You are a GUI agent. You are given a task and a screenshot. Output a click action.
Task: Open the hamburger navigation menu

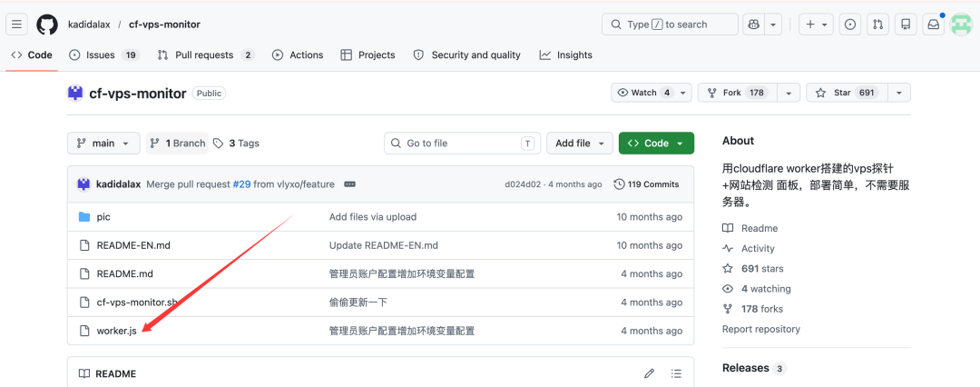point(17,25)
